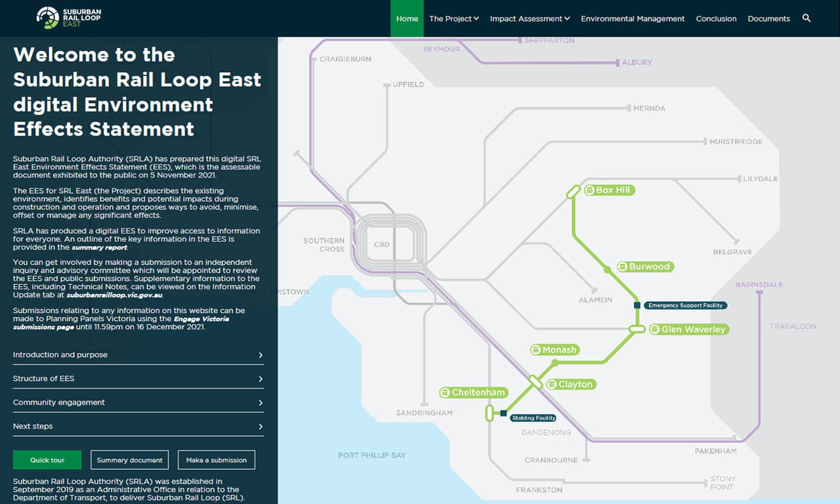Image resolution: width=840 pixels, height=504 pixels.
Task: Click Make a submission button
Action: (x=217, y=460)
